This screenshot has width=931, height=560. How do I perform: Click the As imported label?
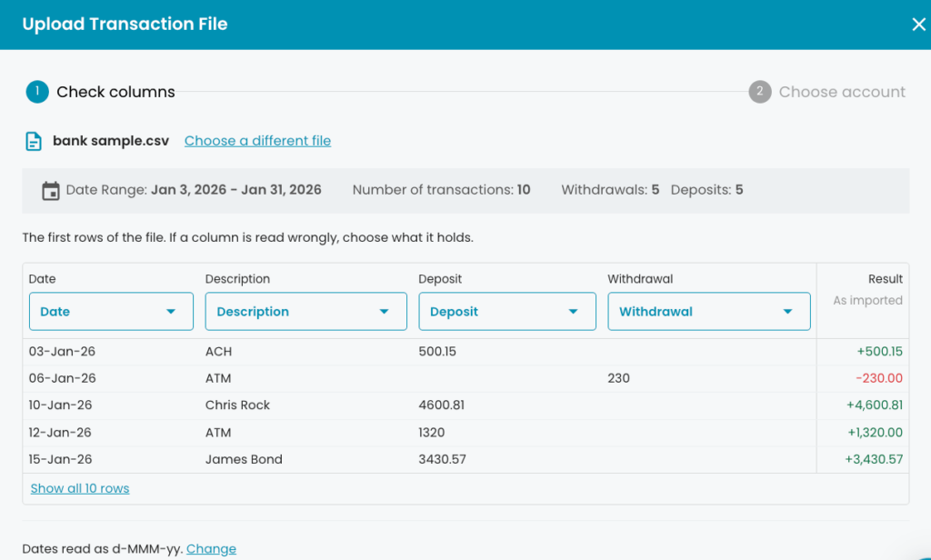click(x=867, y=301)
